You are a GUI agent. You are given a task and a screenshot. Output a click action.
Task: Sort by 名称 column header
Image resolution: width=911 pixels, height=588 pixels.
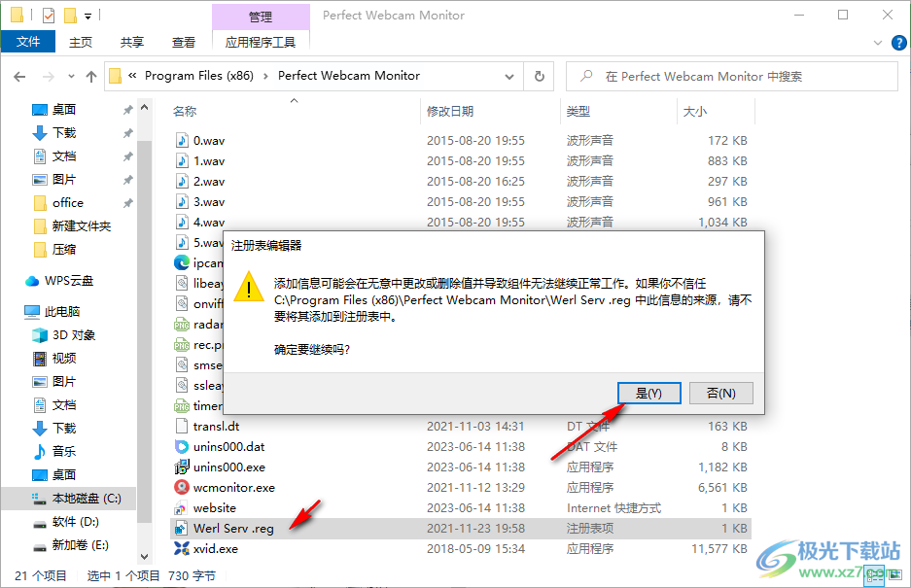(x=185, y=111)
